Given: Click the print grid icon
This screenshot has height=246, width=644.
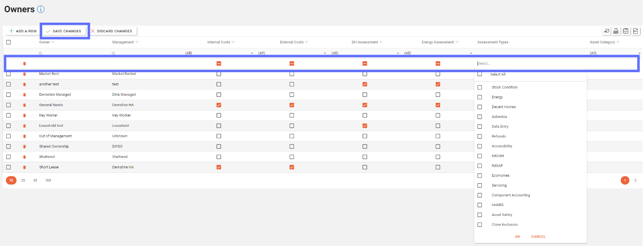Looking at the screenshot, I should pos(616,31).
